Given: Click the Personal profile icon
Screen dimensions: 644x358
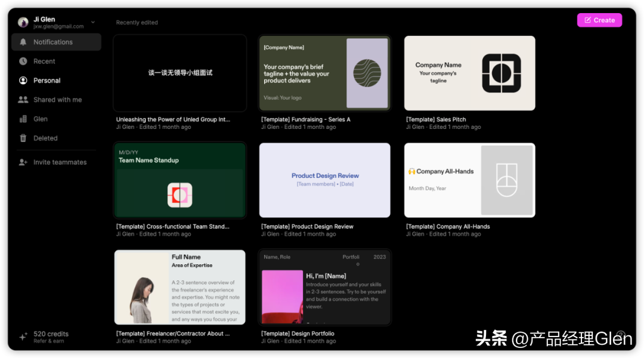Looking at the screenshot, I should [x=23, y=81].
